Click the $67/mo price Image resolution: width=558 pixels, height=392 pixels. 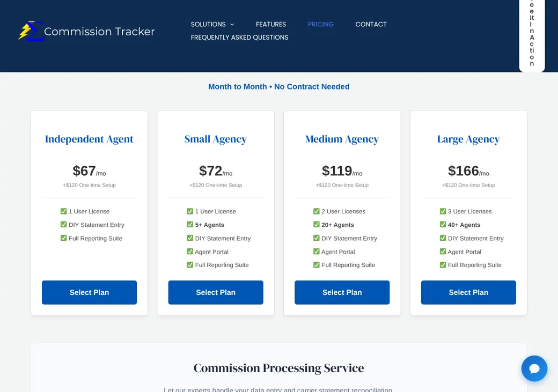[x=89, y=171]
